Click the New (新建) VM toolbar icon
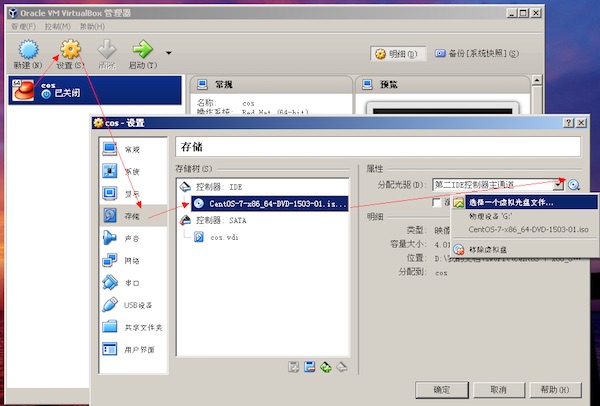This screenshot has height=406, width=600. pyautogui.click(x=28, y=49)
